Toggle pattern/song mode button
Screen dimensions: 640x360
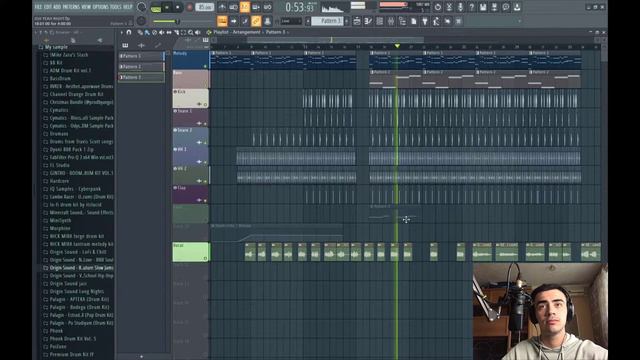coord(156,7)
